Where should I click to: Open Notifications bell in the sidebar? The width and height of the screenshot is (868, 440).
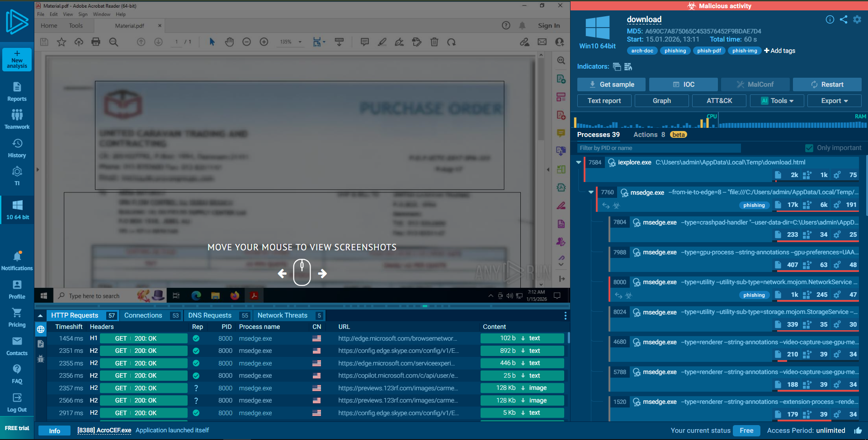tap(17, 261)
